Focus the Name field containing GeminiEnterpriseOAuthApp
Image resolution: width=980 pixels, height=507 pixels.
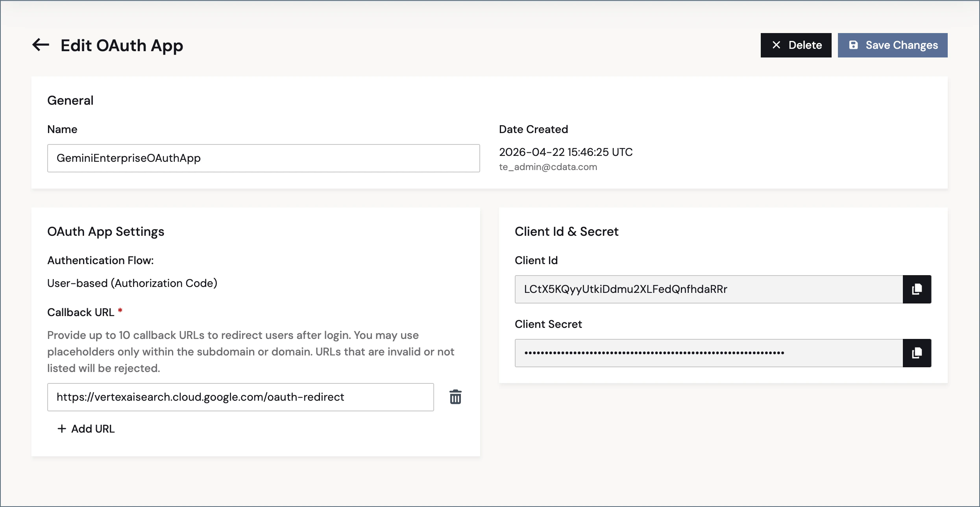[263, 158]
